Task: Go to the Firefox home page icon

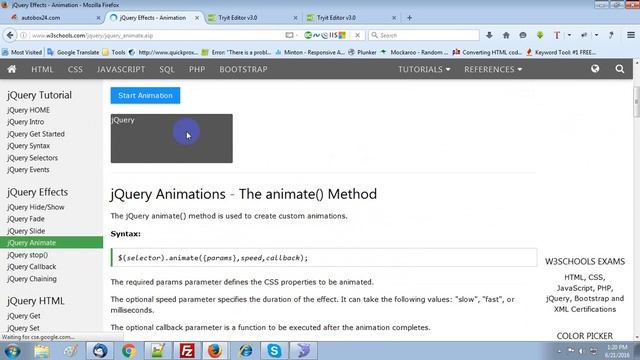Action: (x=506, y=36)
